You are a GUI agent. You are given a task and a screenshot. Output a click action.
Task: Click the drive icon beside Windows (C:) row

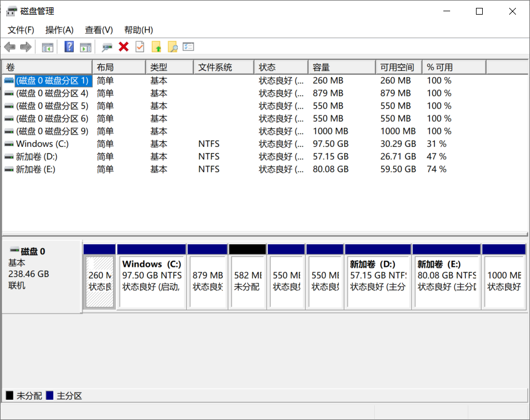[9, 144]
